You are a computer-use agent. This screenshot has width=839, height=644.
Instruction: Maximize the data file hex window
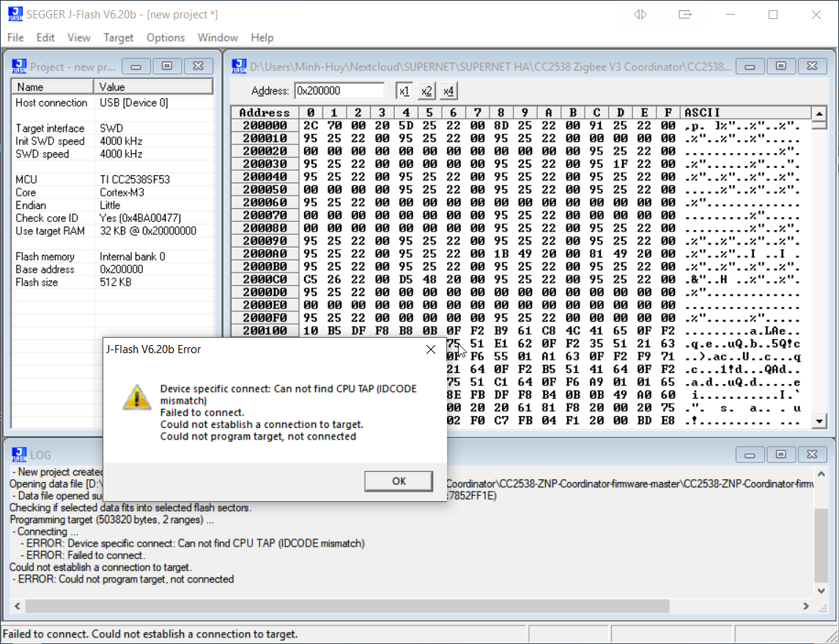point(780,67)
